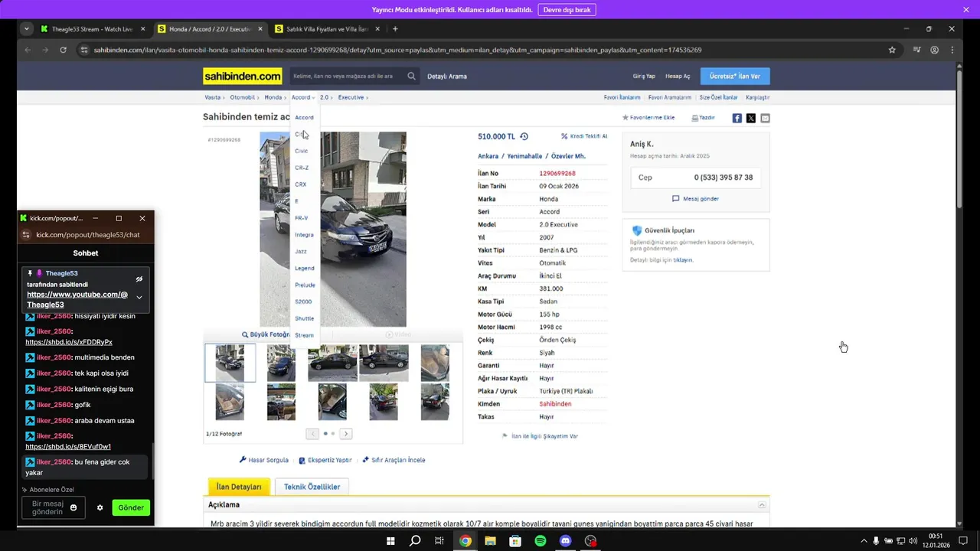This screenshot has width=980, height=551.
Task: Open Favori İlanlarım link
Action: (x=622, y=97)
